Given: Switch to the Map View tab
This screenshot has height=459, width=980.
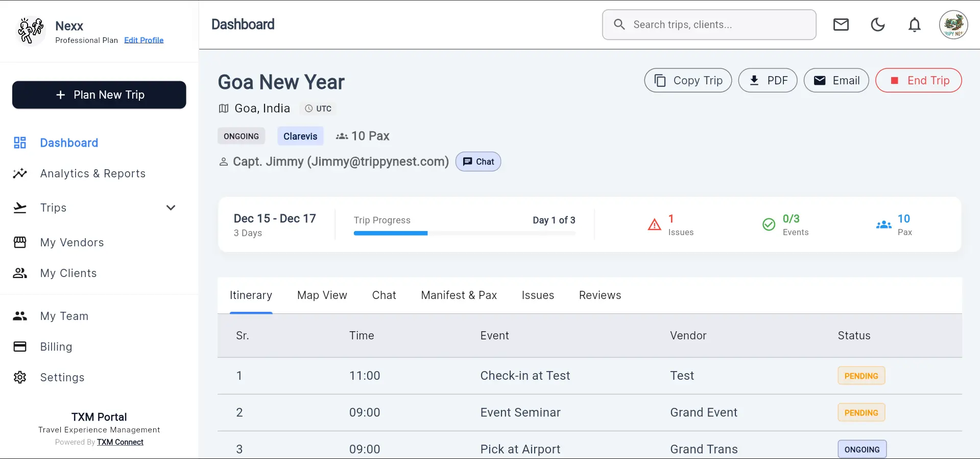Looking at the screenshot, I should point(322,295).
